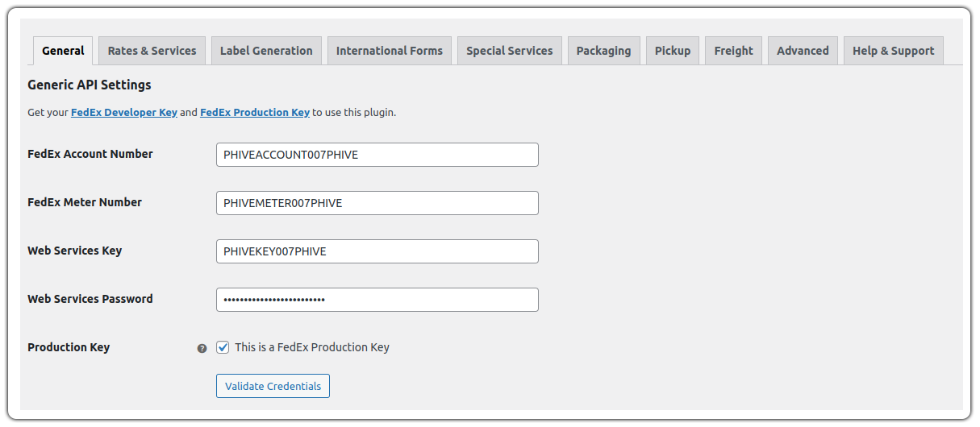The width and height of the screenshot is (980, 427).
Task: Click the 'This is a FedEx Production Key' label
Action: pyautogui.click(x=312, y=347)
